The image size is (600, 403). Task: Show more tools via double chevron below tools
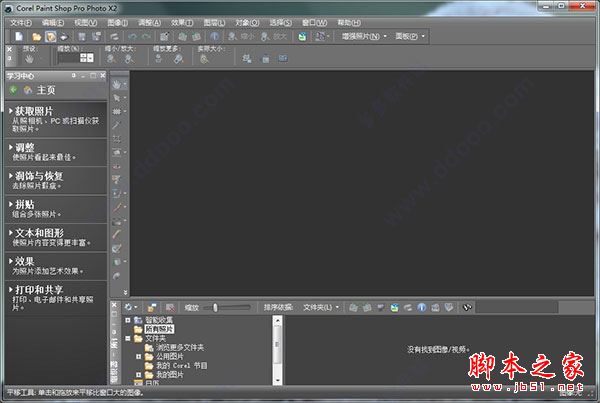(125, 292)
